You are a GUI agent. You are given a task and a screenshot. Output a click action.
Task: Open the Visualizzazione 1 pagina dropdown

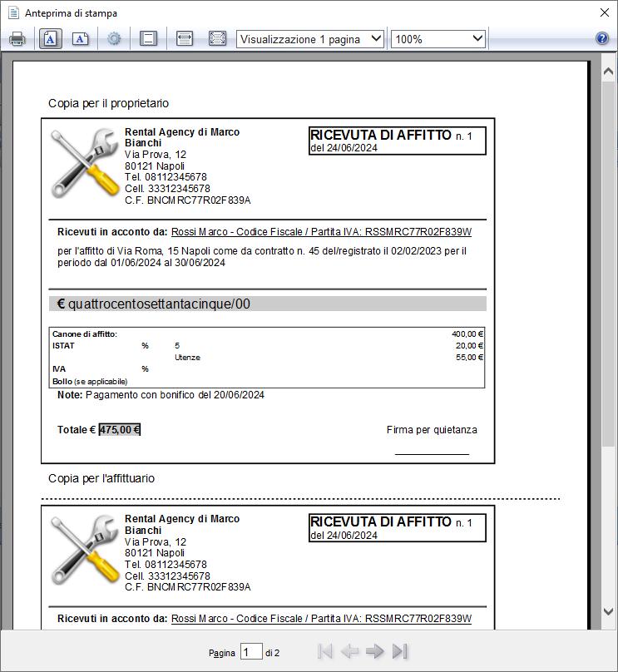pyautogui.click(x=310, y=39)
